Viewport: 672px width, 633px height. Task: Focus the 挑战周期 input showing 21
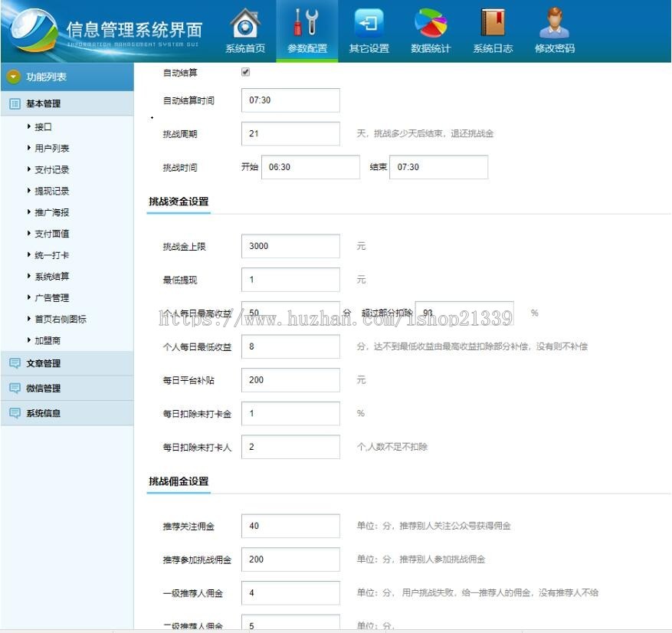tap(290, 133)
